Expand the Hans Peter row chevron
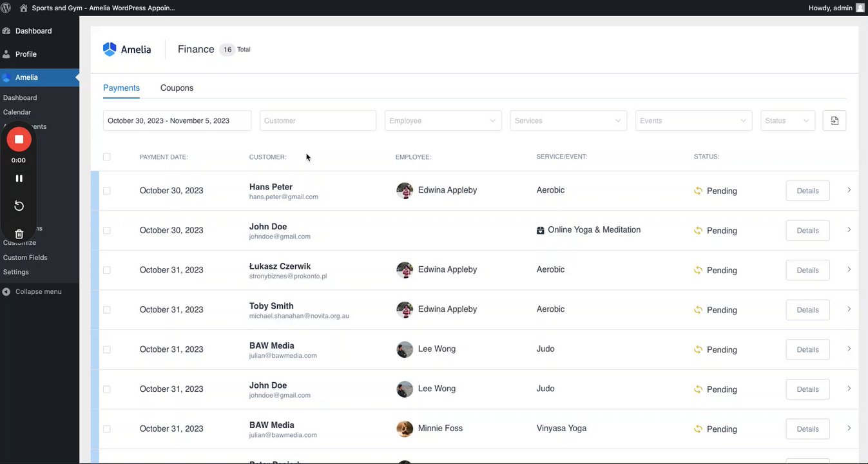The image size is (868, 464). (x=849, y=190)
